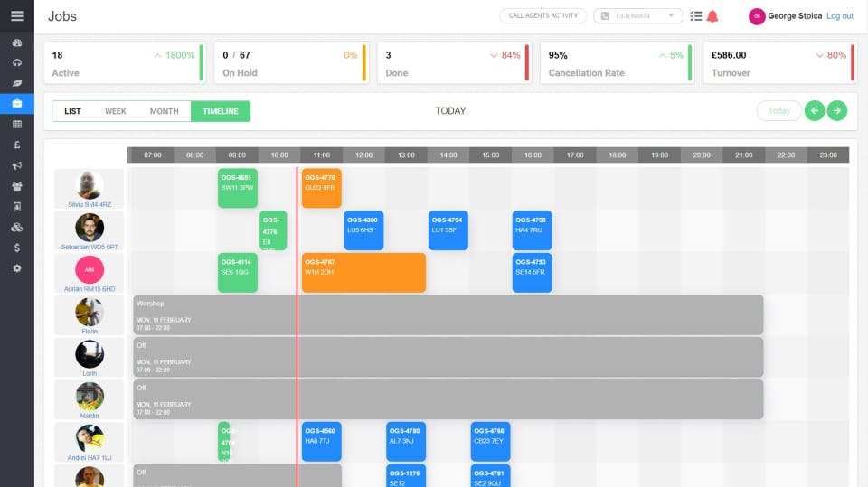The height and width of the screenshot is (487, 868).
Task: Open Silviu SM4 4RZ technician profile
Action: (90, 189)
